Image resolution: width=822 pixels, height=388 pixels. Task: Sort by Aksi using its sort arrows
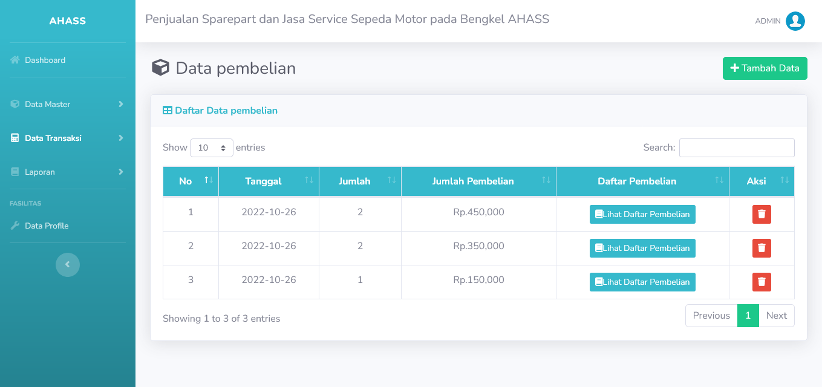784,180
